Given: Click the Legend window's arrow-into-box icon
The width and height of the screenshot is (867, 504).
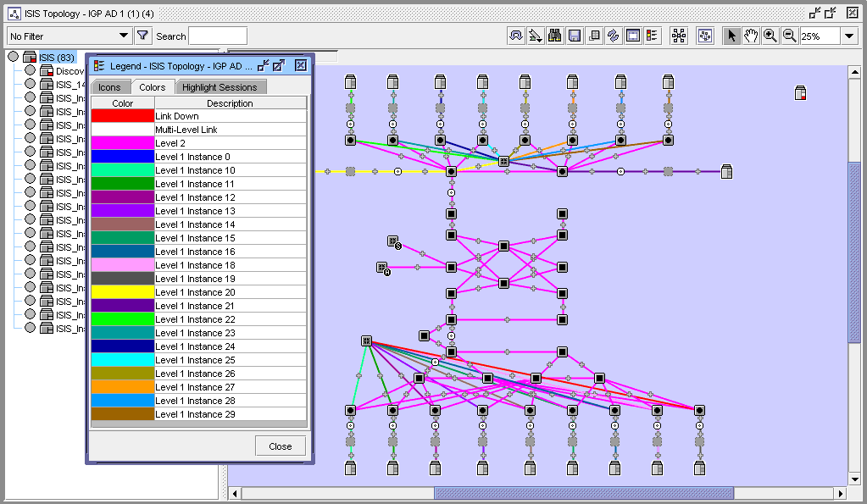Looking at the screenshot, I should 264,66.
